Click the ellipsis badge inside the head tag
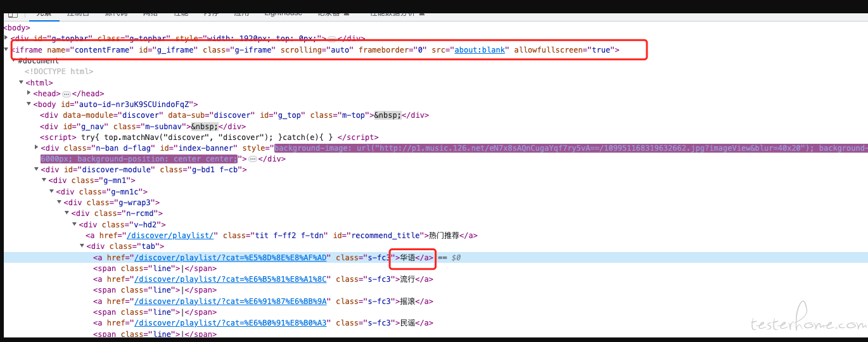Viewport: 868px width, 342px height. 66,94
